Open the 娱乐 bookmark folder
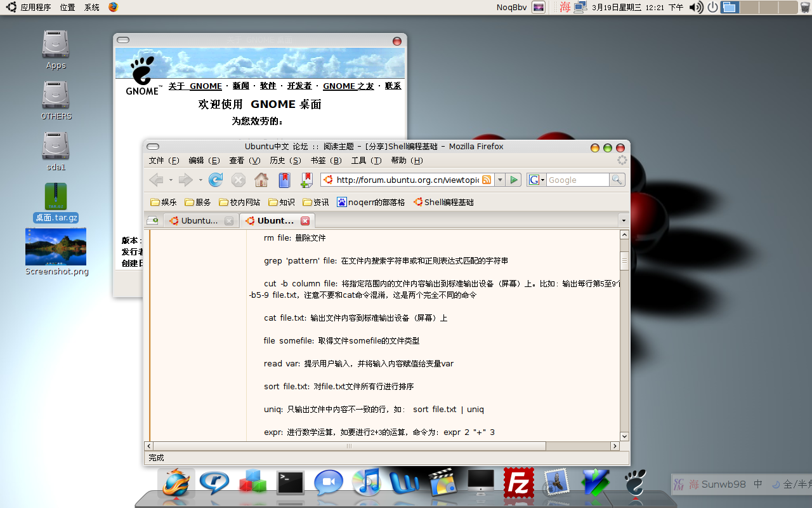The width and height of the screenshot is (812, 508). [x=163, y=202]
